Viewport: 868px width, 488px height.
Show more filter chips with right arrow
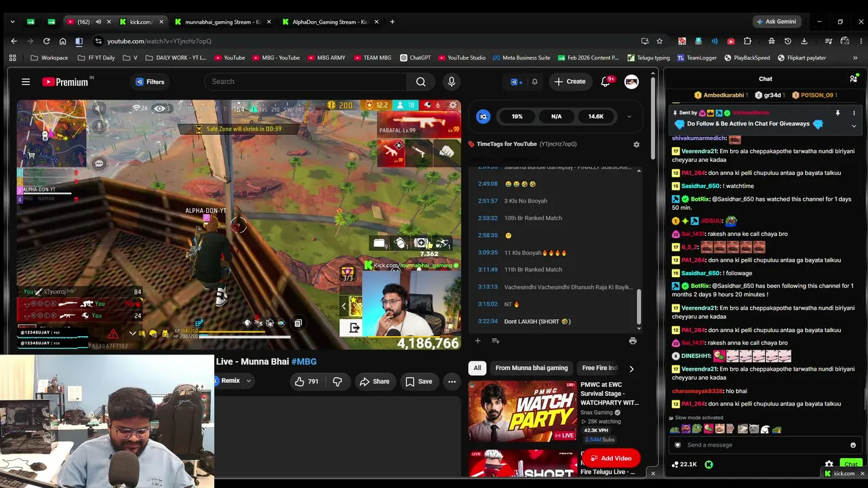(x=631, y=369)
